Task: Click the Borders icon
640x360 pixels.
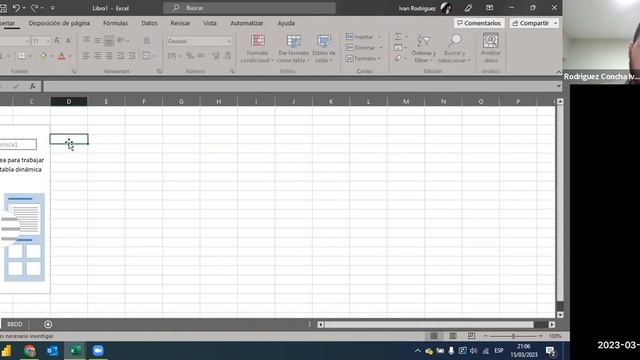Action: pyautogui.click(x=21, y=56)
